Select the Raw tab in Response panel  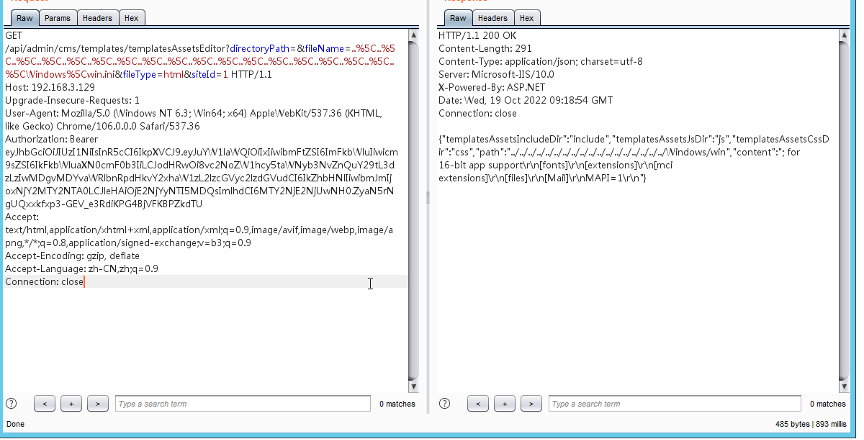click(458, 18)
